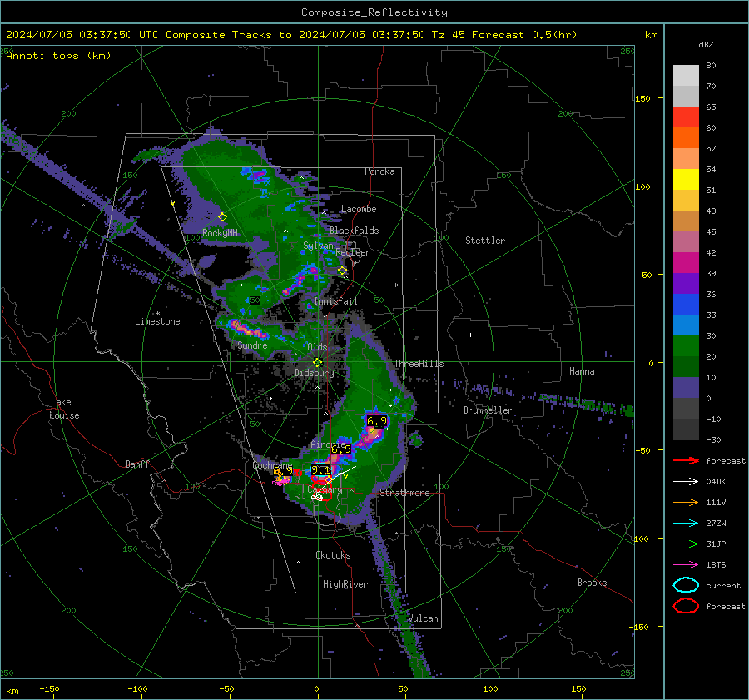Screen dimensions: 749x700
Task: Pick the purple 39 dBZ swatch
Action: point(686,284)
